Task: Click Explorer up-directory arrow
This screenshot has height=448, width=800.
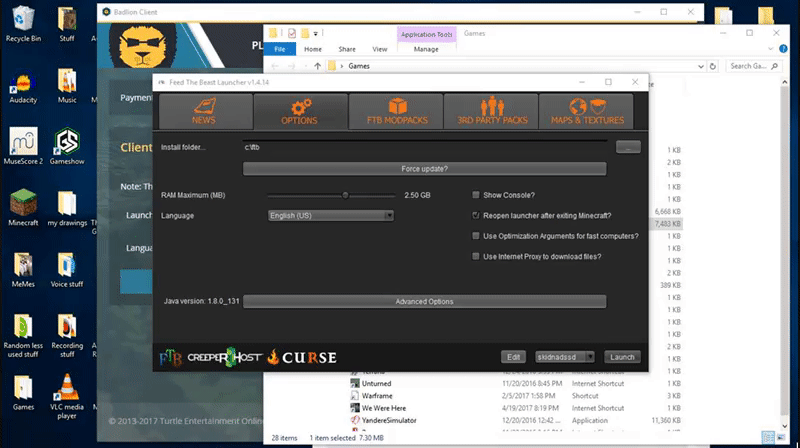Action: pos(317,66)
